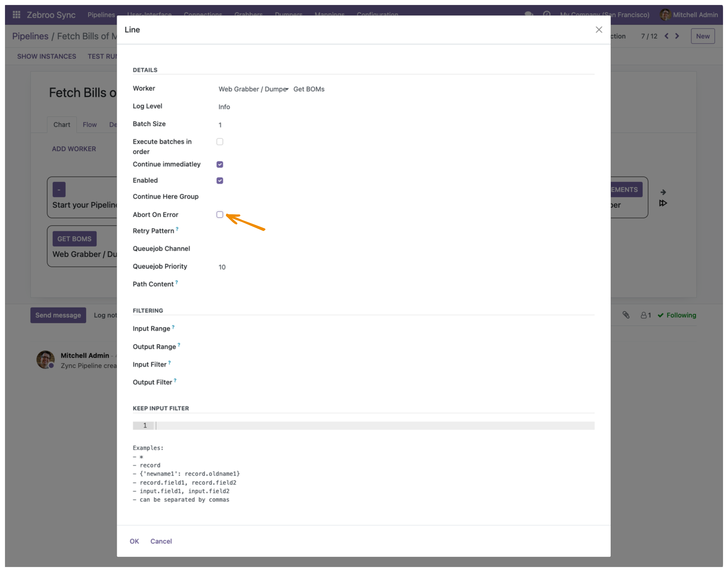Show help for Input Filter
Image resolution: width=728 pixels, height=572 pixels.
[169, 363]
